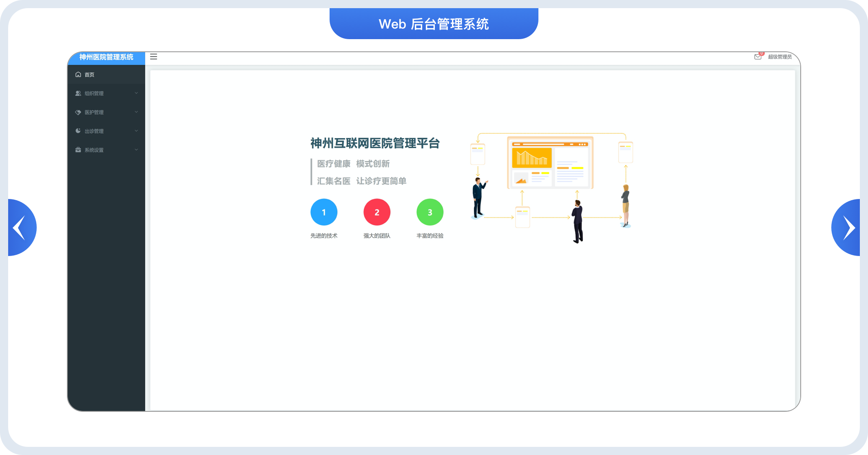The image size is (868, 455).
Task: Click the Web 后台管理系统 banner tab
Action: point(434,24)
